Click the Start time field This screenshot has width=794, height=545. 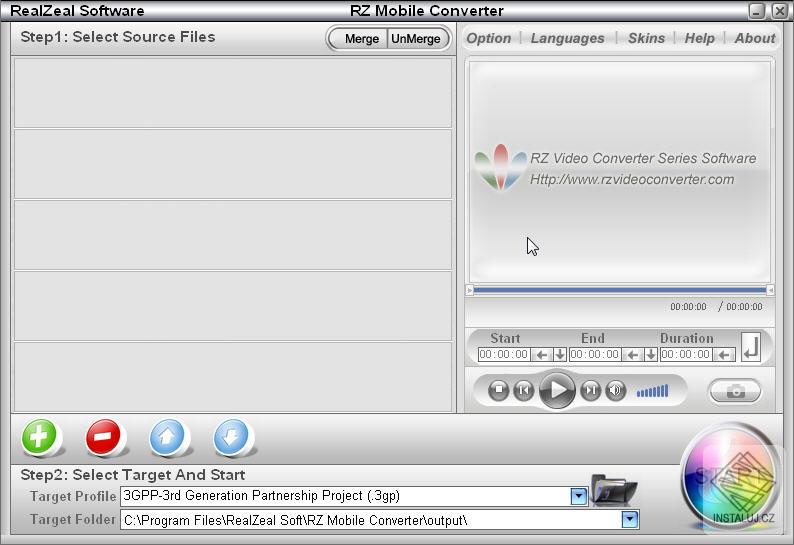tap(504, 354)
